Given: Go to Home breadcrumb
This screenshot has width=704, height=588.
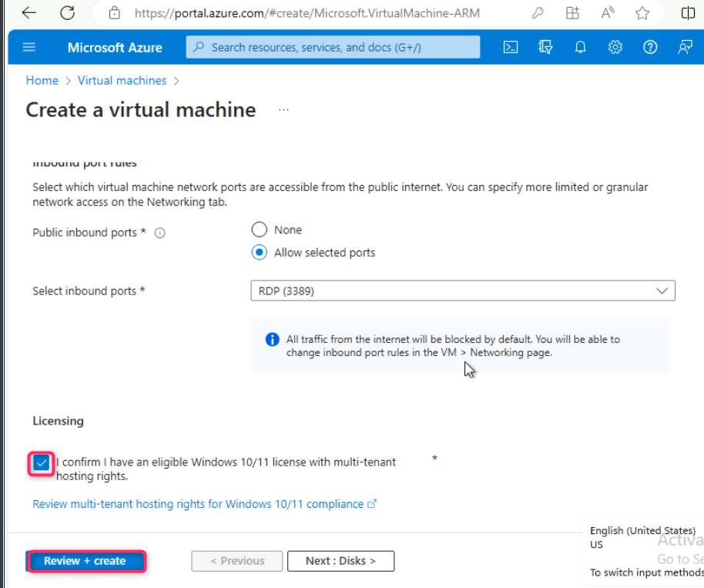Looking at the screenshot, I should [42, 80].
